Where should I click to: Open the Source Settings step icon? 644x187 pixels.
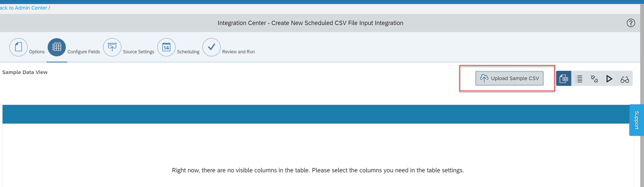pos(112,47)
